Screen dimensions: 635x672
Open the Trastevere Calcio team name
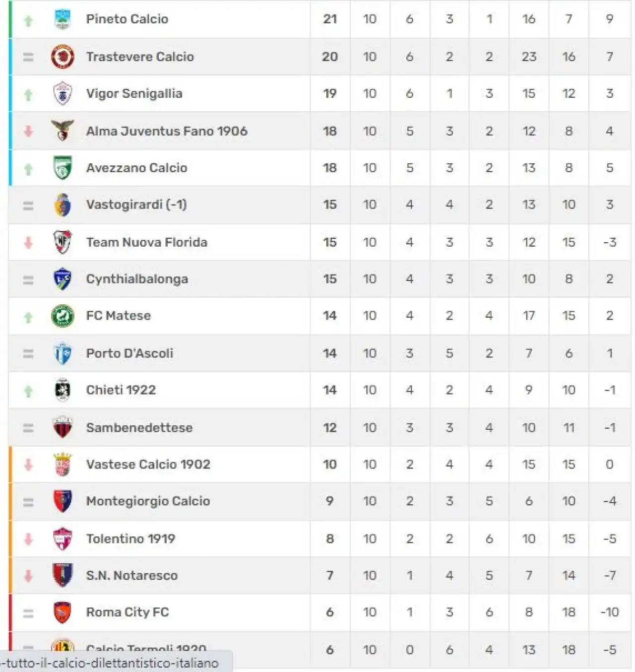tap(140, 57)
